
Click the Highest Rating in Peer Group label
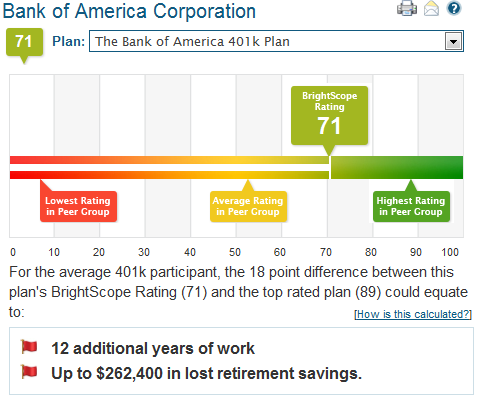[411, 206]
